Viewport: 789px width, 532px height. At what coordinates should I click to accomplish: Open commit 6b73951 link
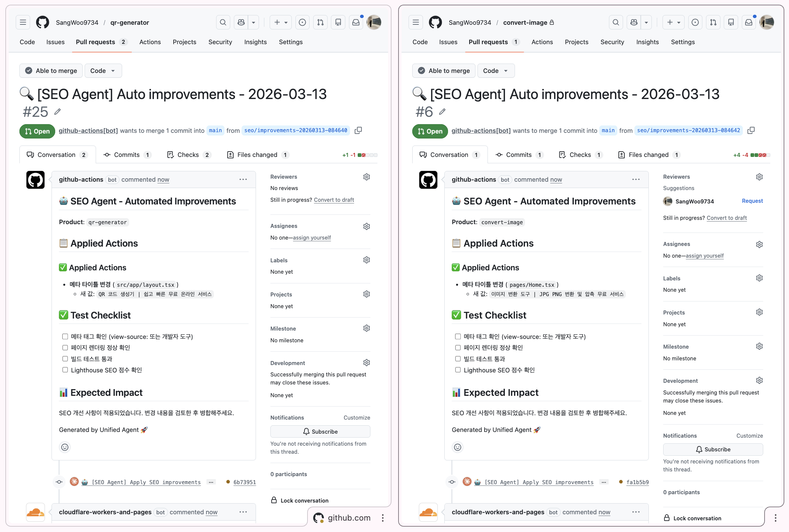pos(245,482)
